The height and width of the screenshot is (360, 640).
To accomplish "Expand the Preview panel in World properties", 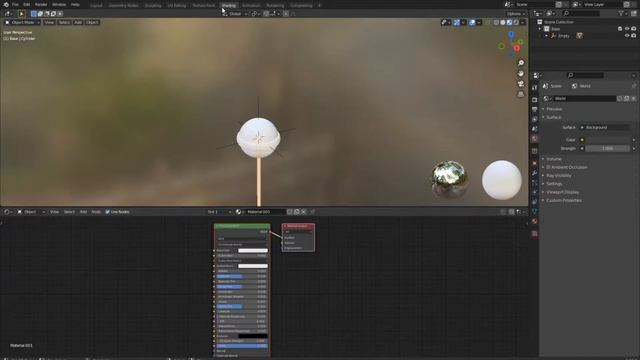I will pos(554,109).
